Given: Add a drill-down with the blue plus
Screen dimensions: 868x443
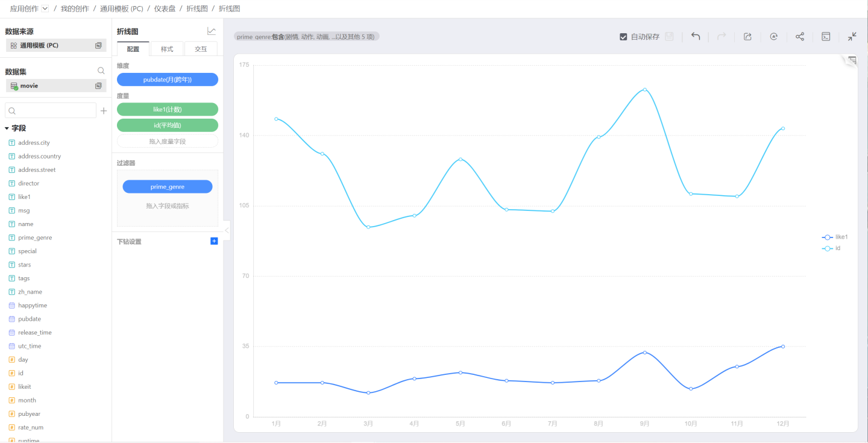Looking at the screenshot, I should (214, 241).
